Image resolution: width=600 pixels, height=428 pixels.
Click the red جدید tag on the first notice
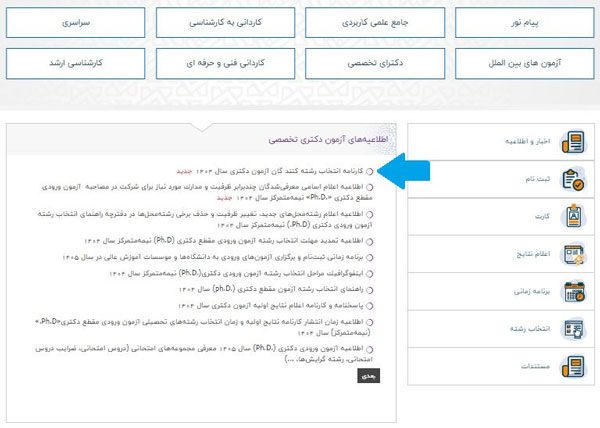(x=184, y=171)
